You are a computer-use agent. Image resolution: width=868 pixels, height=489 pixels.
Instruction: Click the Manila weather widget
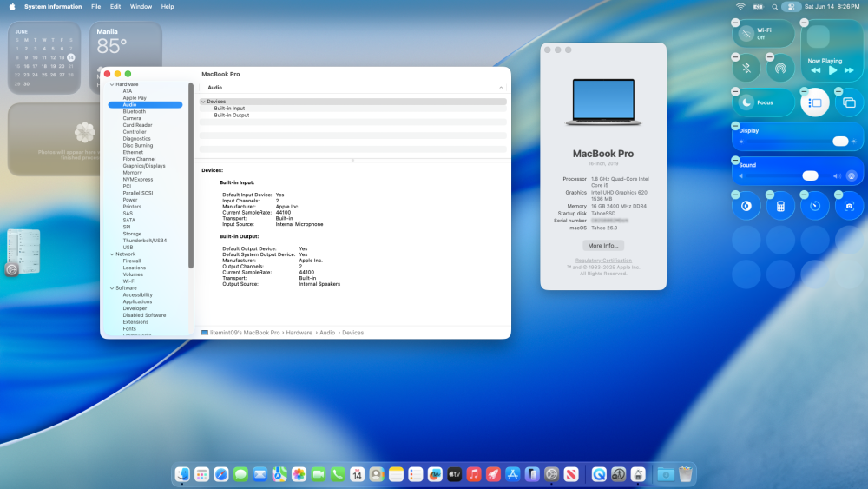[126, 57]
